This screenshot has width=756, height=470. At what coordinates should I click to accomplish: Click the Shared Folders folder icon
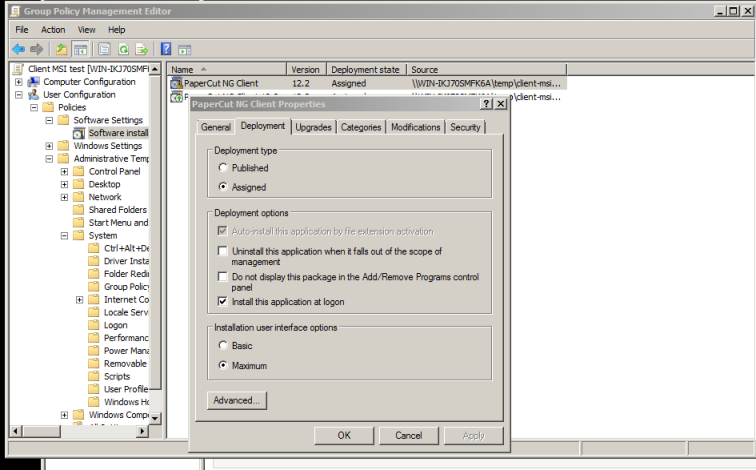(x=79, y=210)
